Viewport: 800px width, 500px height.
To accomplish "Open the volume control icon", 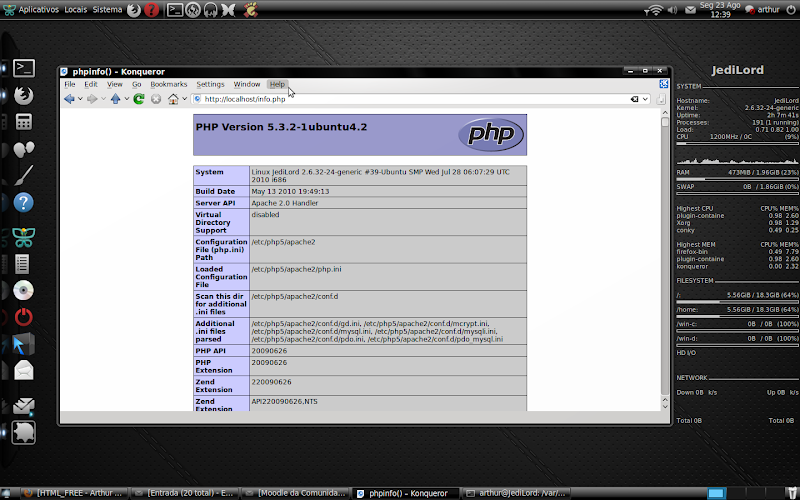I will tap(672, 10).
